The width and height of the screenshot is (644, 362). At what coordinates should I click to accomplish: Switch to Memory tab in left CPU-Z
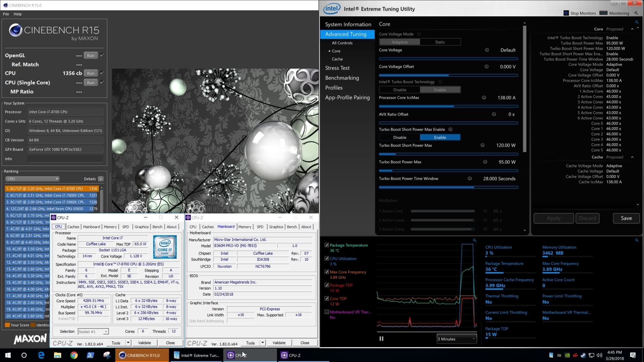[110, 227]
